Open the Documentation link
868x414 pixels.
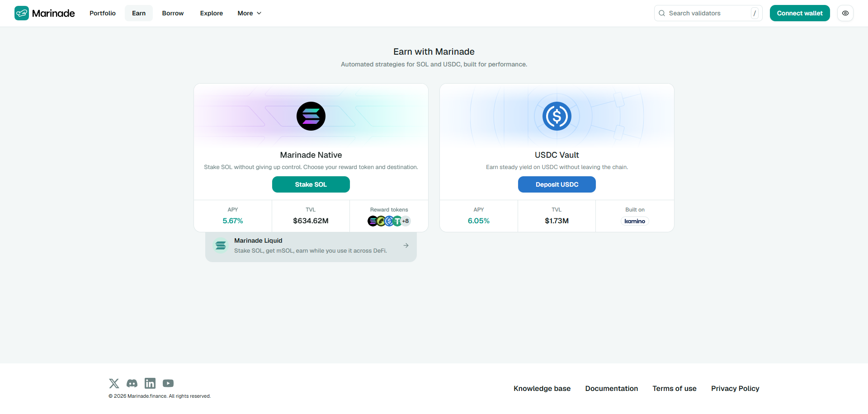(x=612, y=389)
